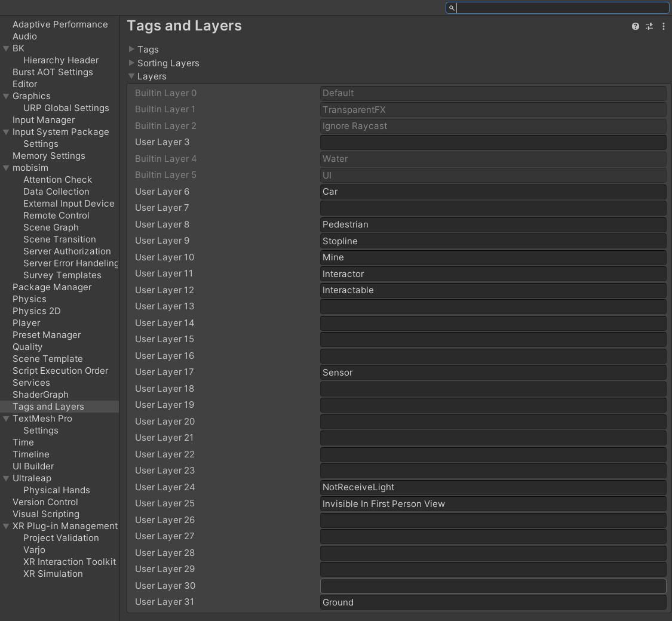
Task: Open Script Execution Order settings
Action: click(x=60, y=371)
